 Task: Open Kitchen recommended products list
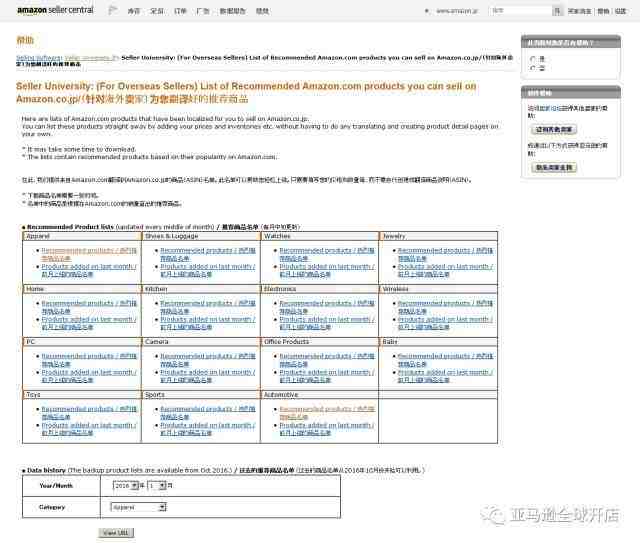[208, 307]
